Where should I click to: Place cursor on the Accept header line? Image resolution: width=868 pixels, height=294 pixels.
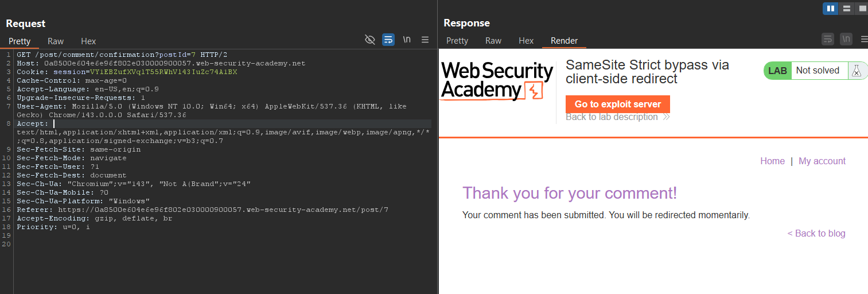tap(224, 123)
